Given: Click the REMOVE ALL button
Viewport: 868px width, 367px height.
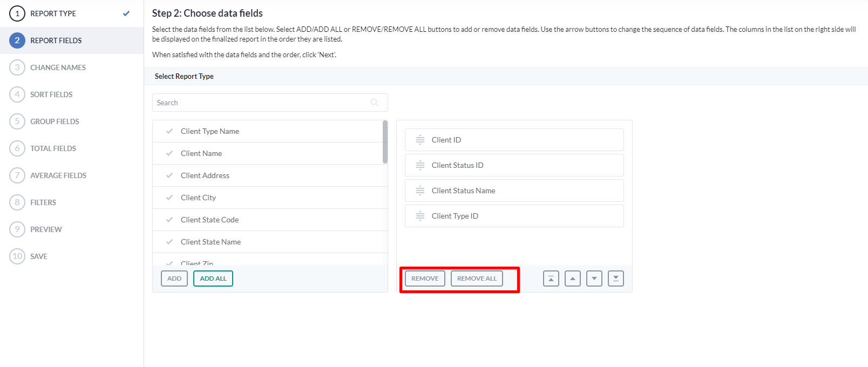Looking at the screenshot, I should click(477, 278).
